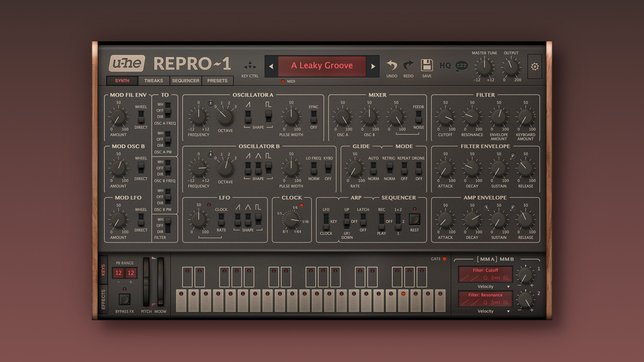
Task: Open preset list from A Leaky Groove display
Action: [321, 66]
